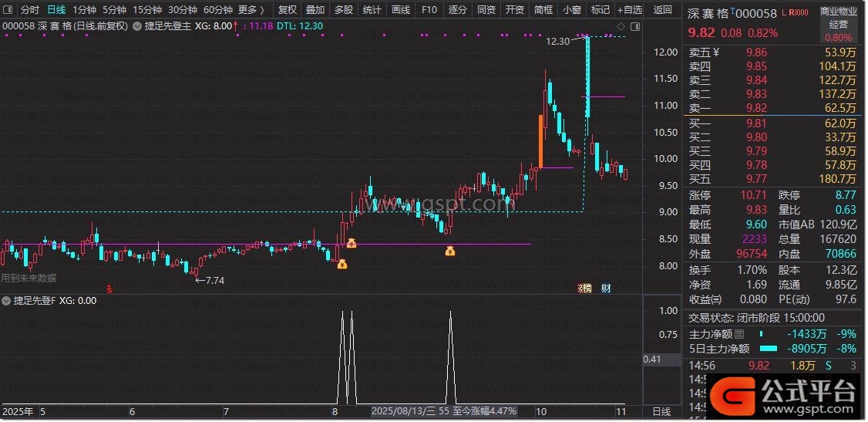This screenshot has width=868, height=422.
Task: Toggle 复权 price adjustment
Action: (x=287, y=10)
